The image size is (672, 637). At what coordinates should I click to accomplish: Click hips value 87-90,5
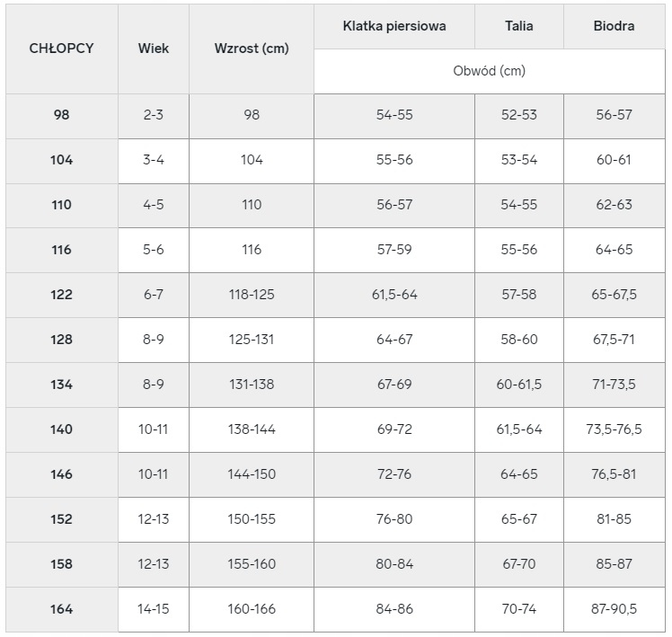(614, 609)
